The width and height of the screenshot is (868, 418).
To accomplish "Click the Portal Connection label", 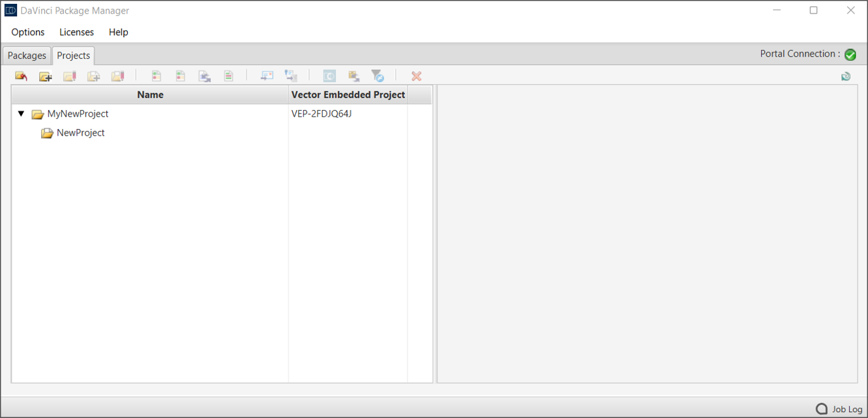I will [x=800, y=54].
